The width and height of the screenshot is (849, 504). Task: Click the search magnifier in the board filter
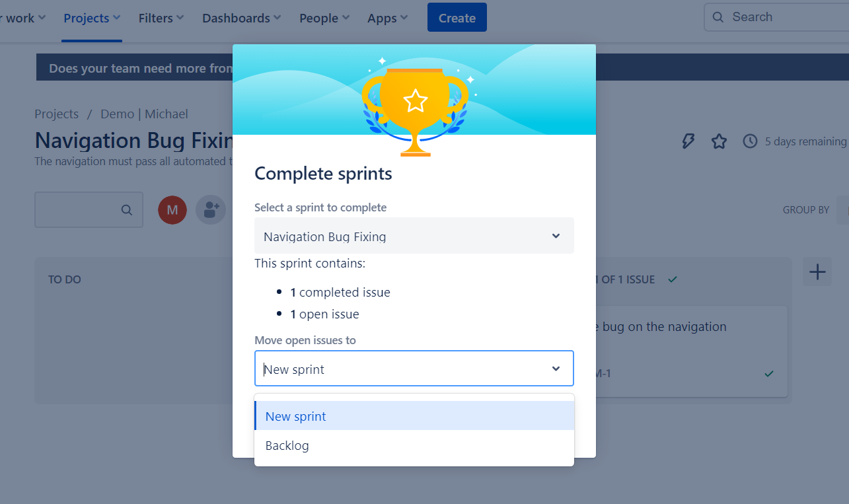(x=126, y=210)
